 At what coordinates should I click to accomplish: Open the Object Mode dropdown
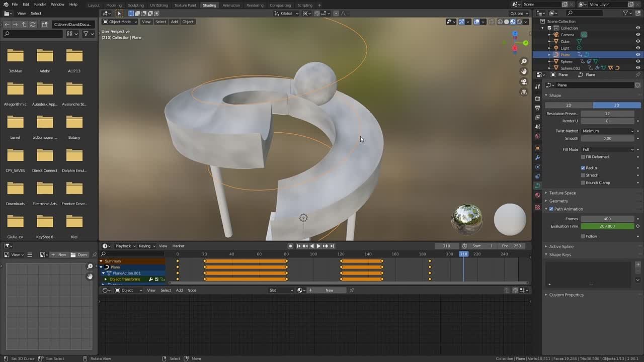click(x=118, y=22)
